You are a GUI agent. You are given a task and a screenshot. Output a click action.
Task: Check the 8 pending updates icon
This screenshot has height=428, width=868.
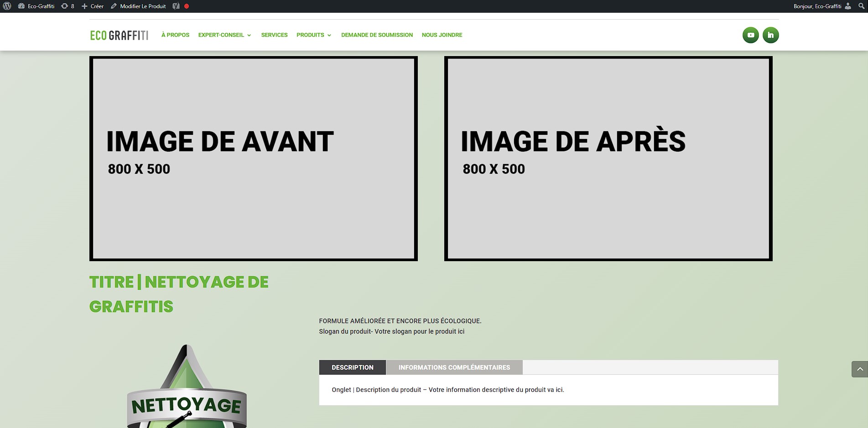pos(64,6)
